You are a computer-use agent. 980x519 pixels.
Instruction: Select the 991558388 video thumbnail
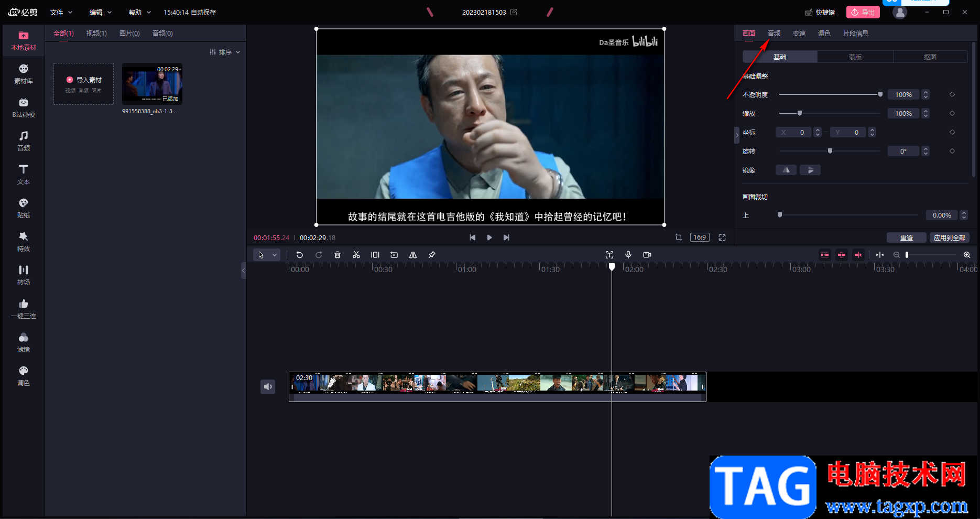(152, 84)
